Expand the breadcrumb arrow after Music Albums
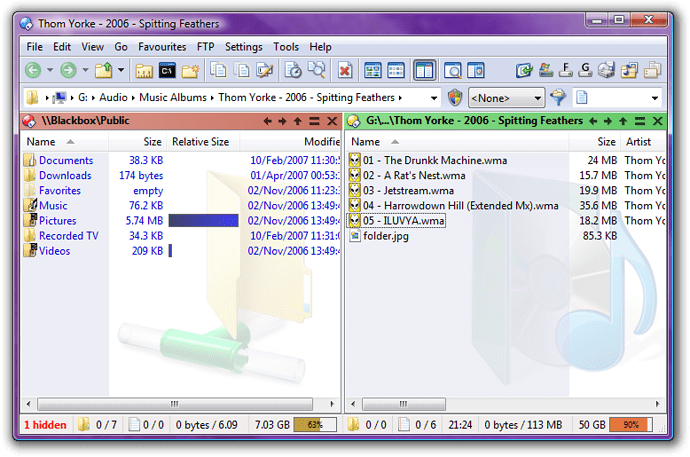 click(212, 98)
